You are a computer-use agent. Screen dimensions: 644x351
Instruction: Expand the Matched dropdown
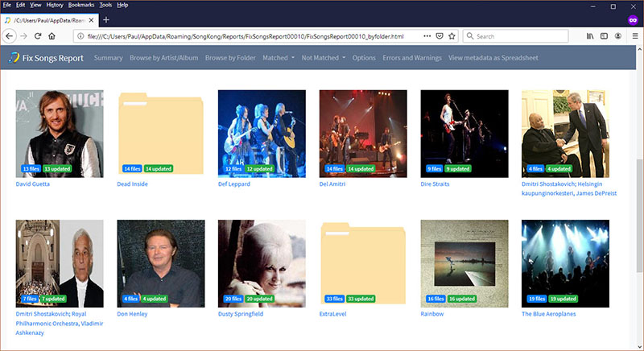[279, 58]
